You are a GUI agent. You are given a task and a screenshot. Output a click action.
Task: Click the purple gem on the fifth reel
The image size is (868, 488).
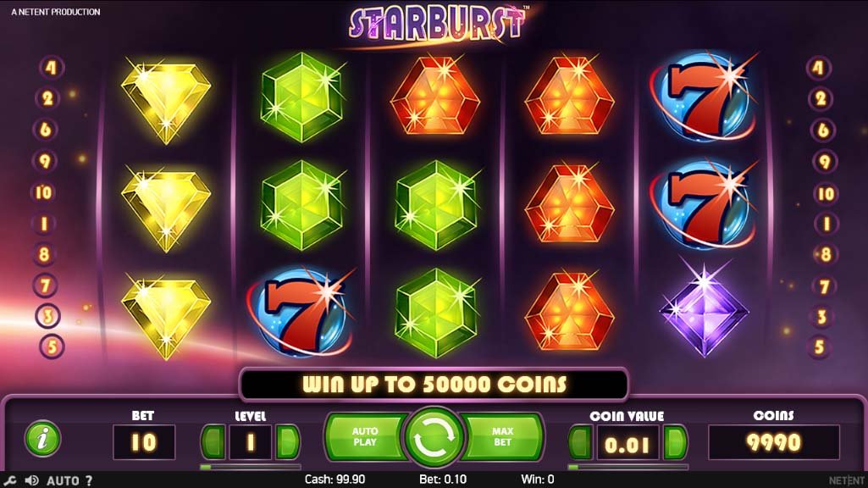tap(705, 311)
